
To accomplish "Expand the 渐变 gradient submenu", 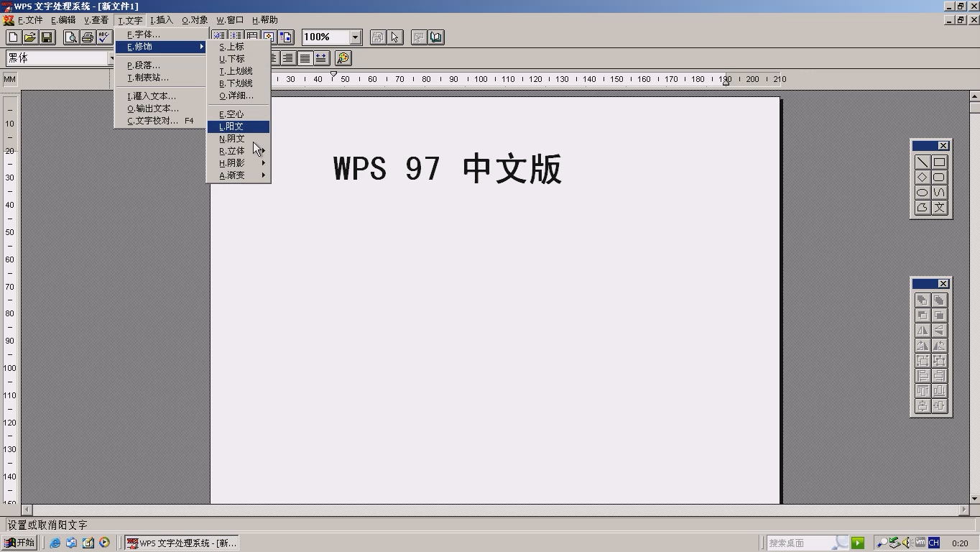I will pyautogui.click(x=239, y=175).
